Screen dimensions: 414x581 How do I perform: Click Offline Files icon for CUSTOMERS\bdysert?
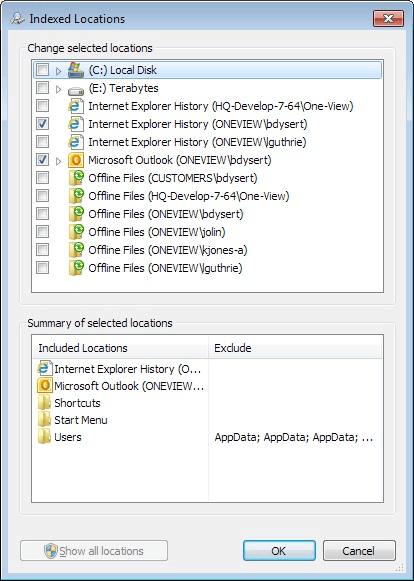pos(76,178)
